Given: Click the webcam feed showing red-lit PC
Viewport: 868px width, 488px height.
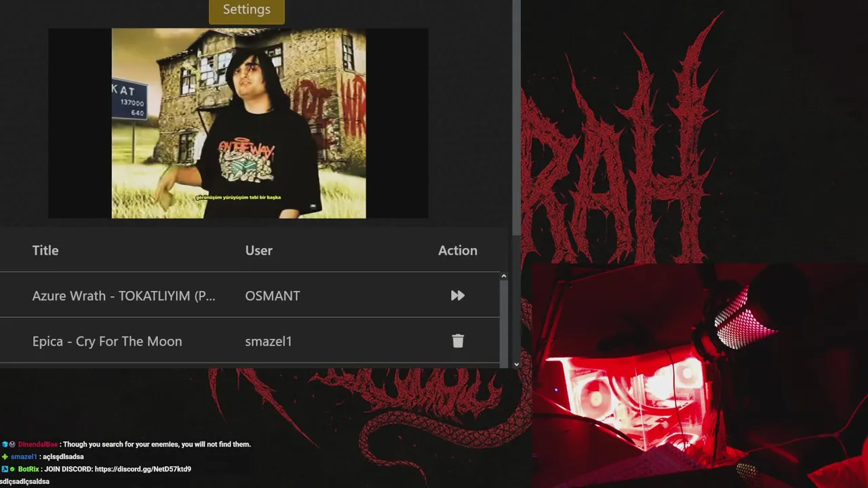Looking at the screenshot, I should click(700, 376).
